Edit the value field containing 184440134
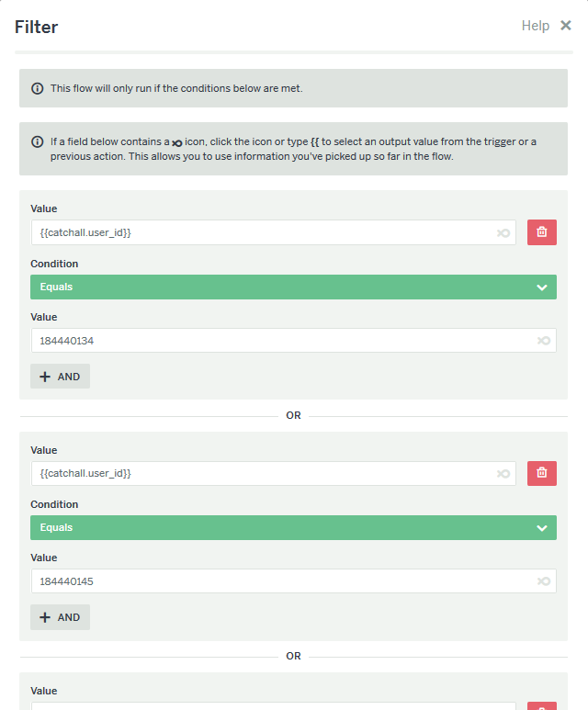588x710 pixels. click(293, 341)
